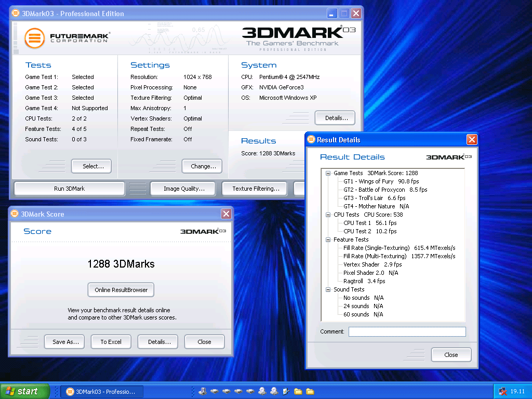Image resolution: width=532 pixels, height=399 pixels.
Task: Select GT1 - Wings of Fury row
Action: point(381,181)
